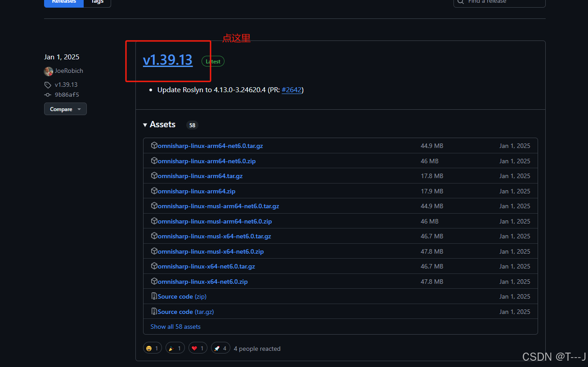Download omnisharp-linux-arm64.zip
The image size is (588, 367).
(197, 191)
